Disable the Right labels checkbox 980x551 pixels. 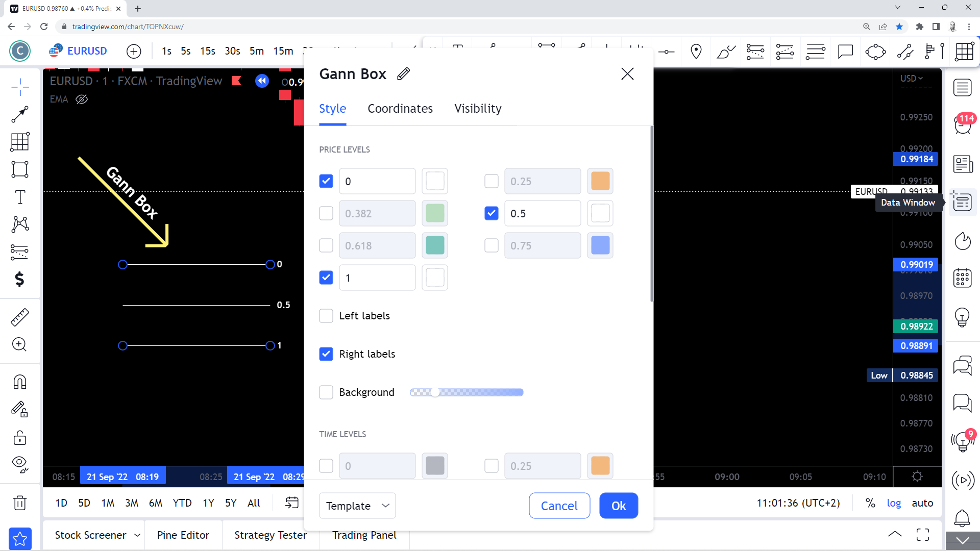click(x=326, y=354)
